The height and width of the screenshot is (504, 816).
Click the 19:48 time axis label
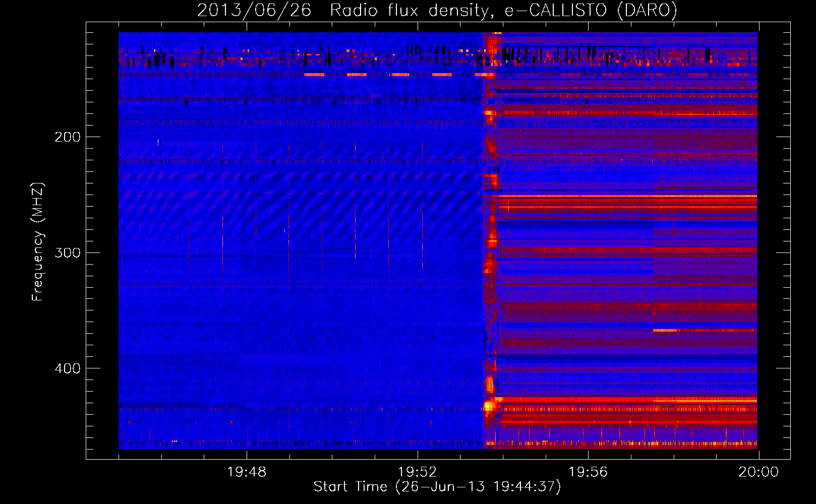247,472
